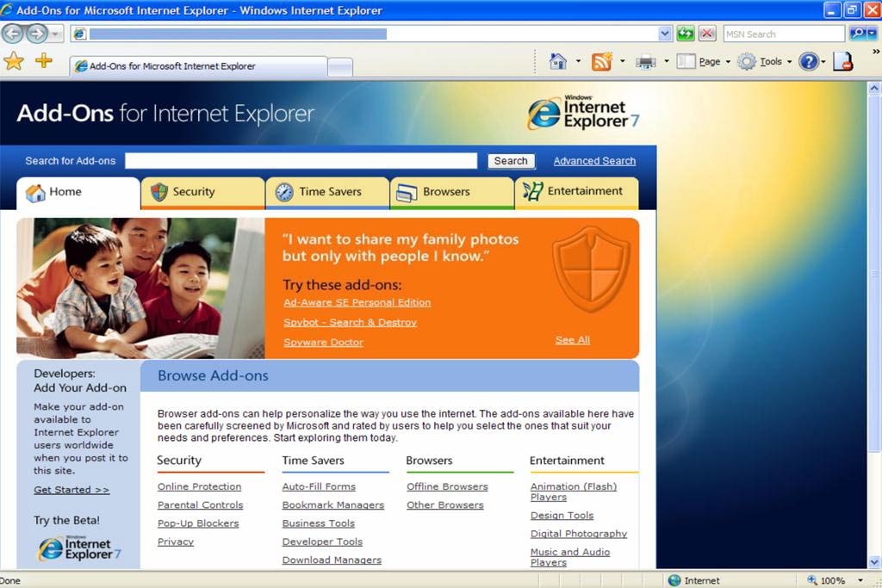
Task: Open Favorites Center star icon
Action: click(x=14, y=61)
